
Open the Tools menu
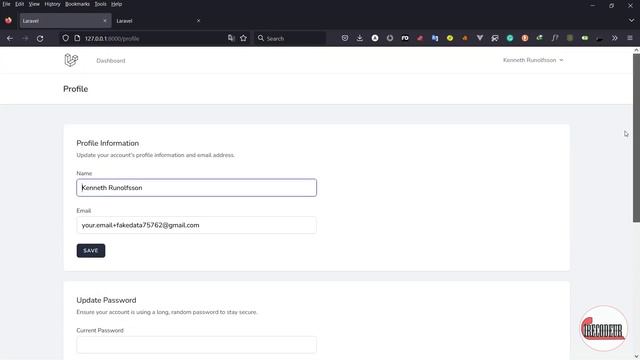coord(100,4)
